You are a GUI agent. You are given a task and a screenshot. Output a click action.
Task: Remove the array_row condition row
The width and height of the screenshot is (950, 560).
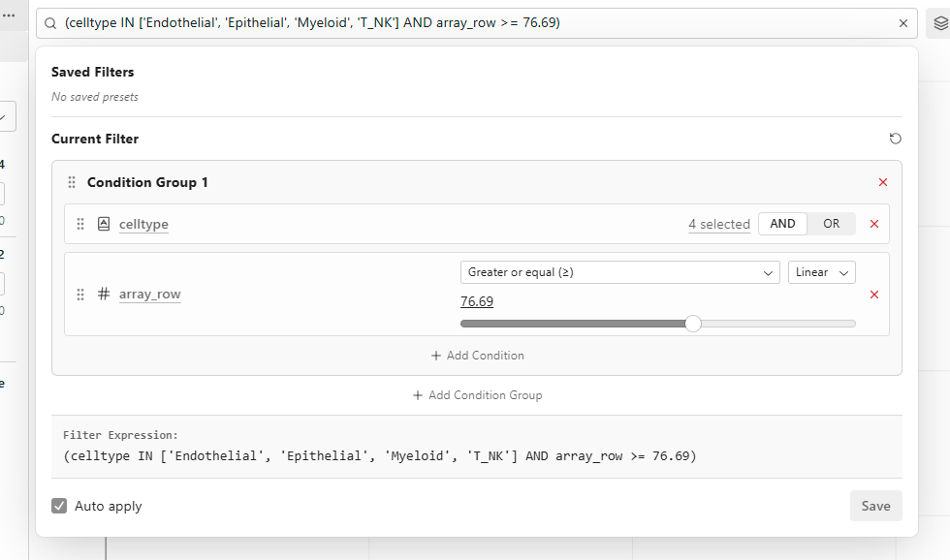pos(873,295)
